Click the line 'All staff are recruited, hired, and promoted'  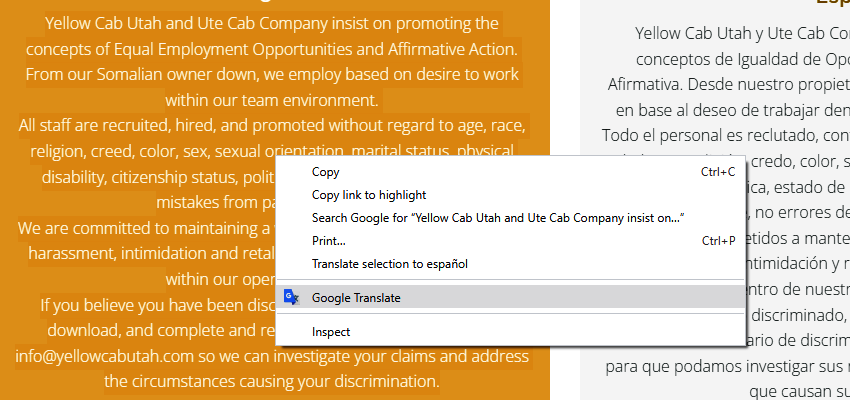(272, 126)
